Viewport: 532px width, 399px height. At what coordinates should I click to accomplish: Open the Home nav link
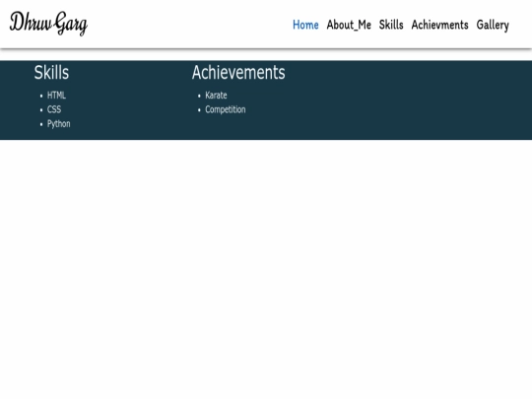coord(305,25)
